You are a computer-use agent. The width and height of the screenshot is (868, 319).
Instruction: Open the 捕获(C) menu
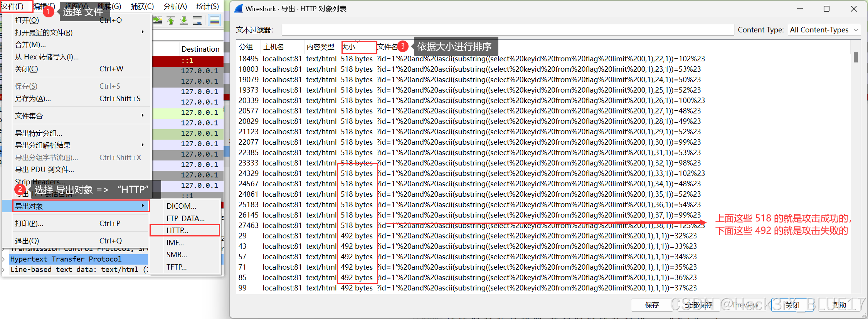pos(142,6)
